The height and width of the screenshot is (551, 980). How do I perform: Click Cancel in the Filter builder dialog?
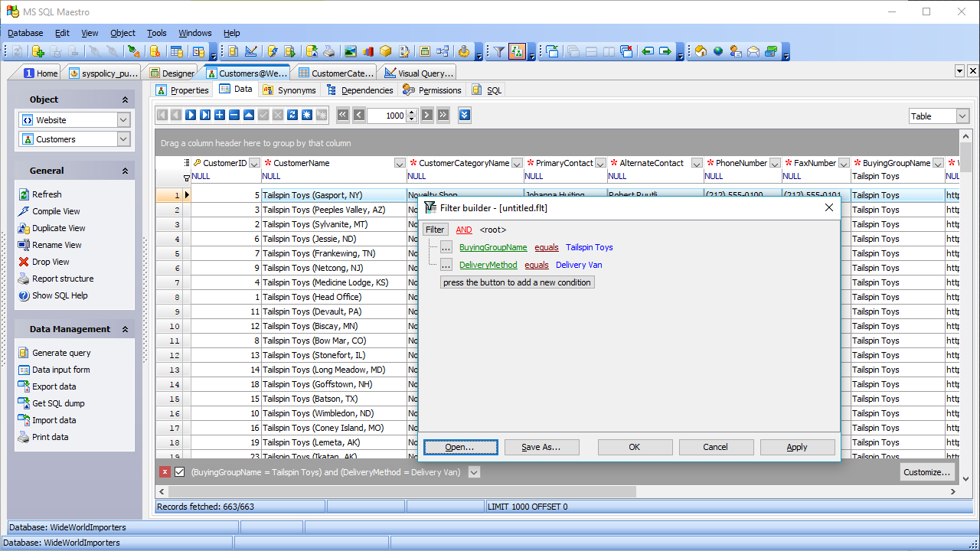716,447
